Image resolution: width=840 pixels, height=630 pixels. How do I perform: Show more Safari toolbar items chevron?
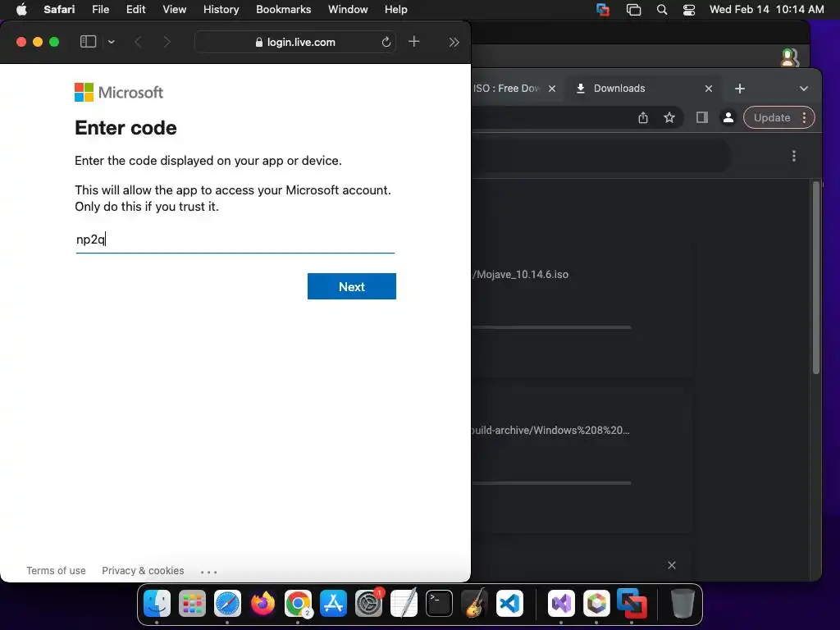click(x=454, y=42)
